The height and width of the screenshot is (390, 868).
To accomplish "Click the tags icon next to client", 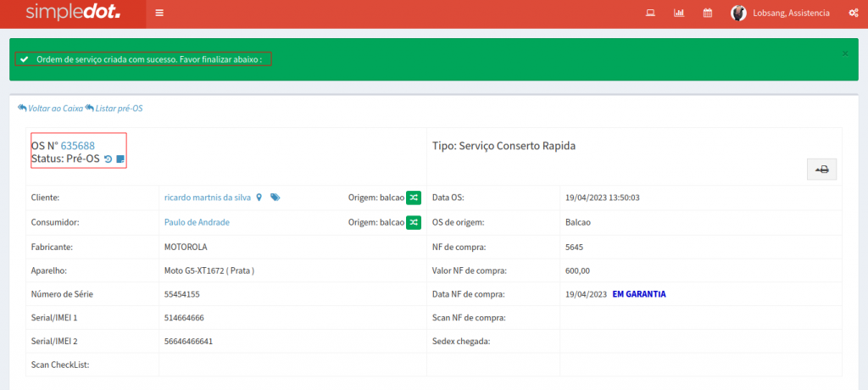I will 275,198.
